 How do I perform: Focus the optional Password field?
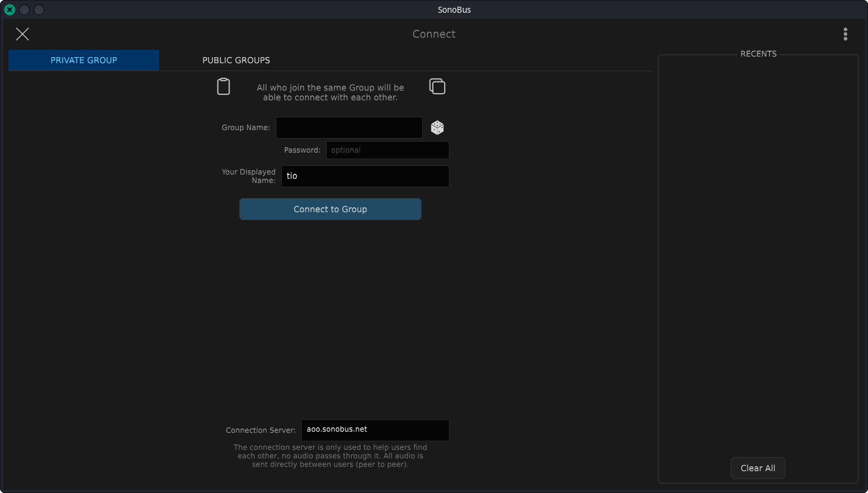tap(388, 150)
